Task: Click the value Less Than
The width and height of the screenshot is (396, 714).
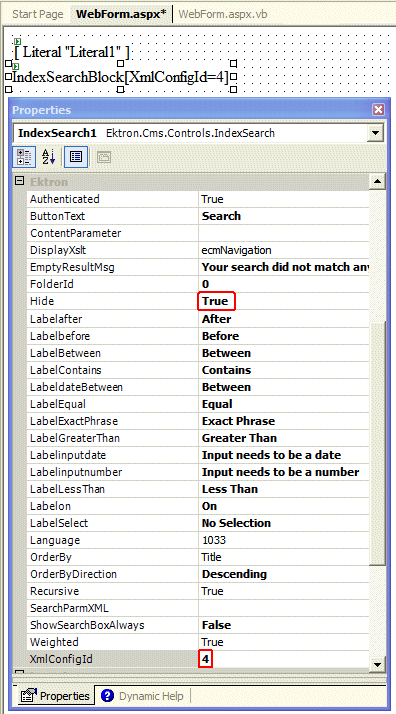Action: [x=230, y=489]
